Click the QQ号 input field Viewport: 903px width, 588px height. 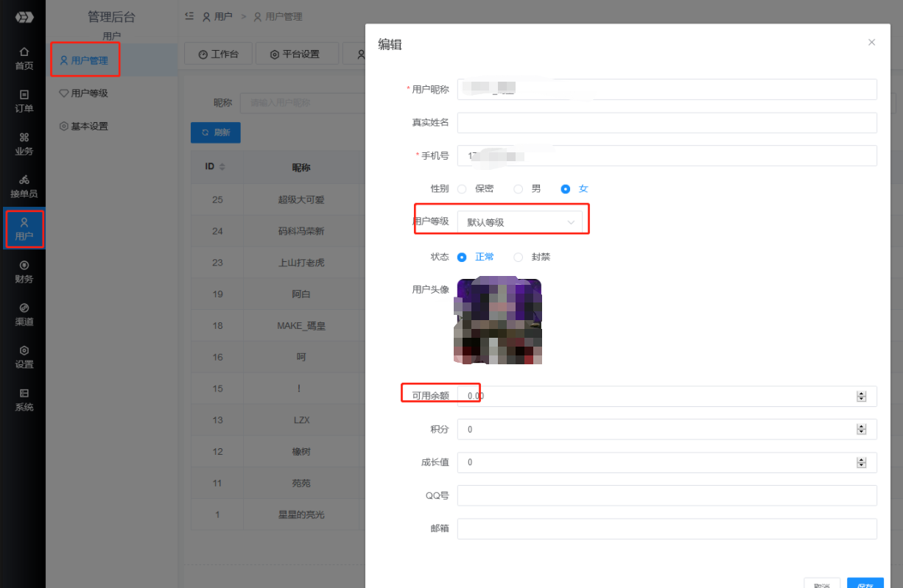click(667, 495)
